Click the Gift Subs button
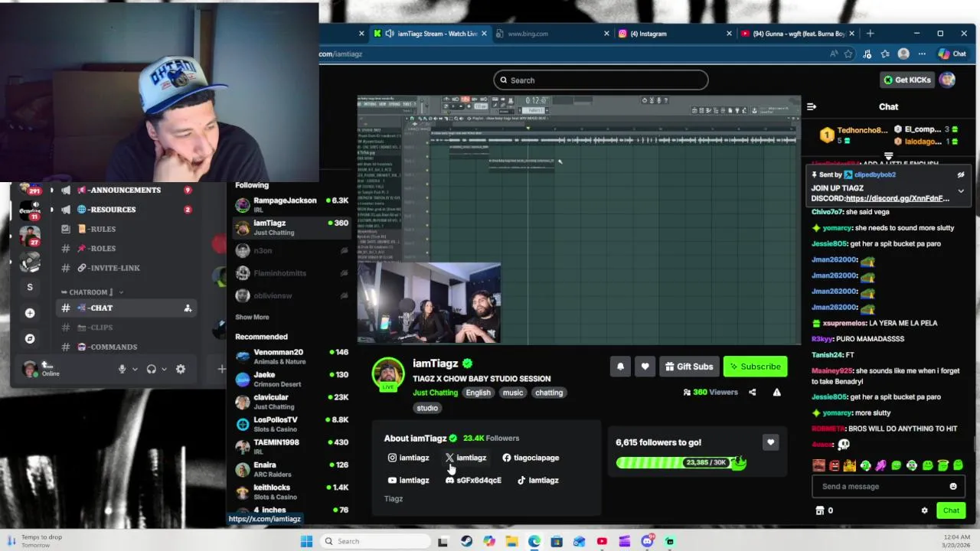The width and height of the screenshot is (980, 551). [x=688, y=367]
